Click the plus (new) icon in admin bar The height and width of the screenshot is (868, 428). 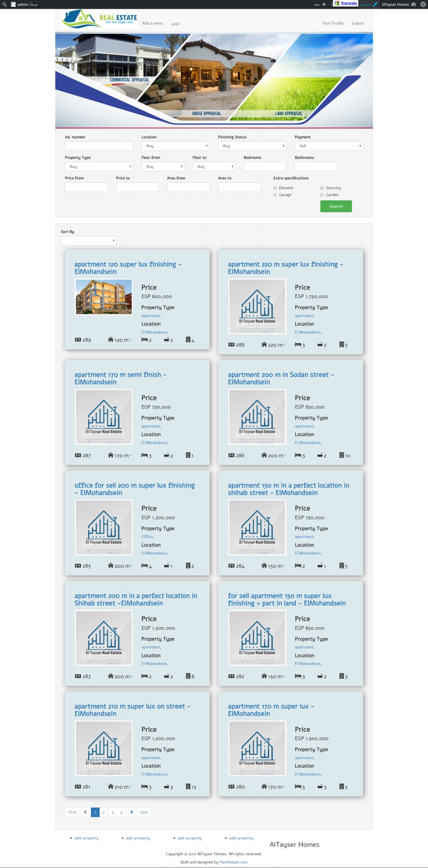(x=324, y=4)
